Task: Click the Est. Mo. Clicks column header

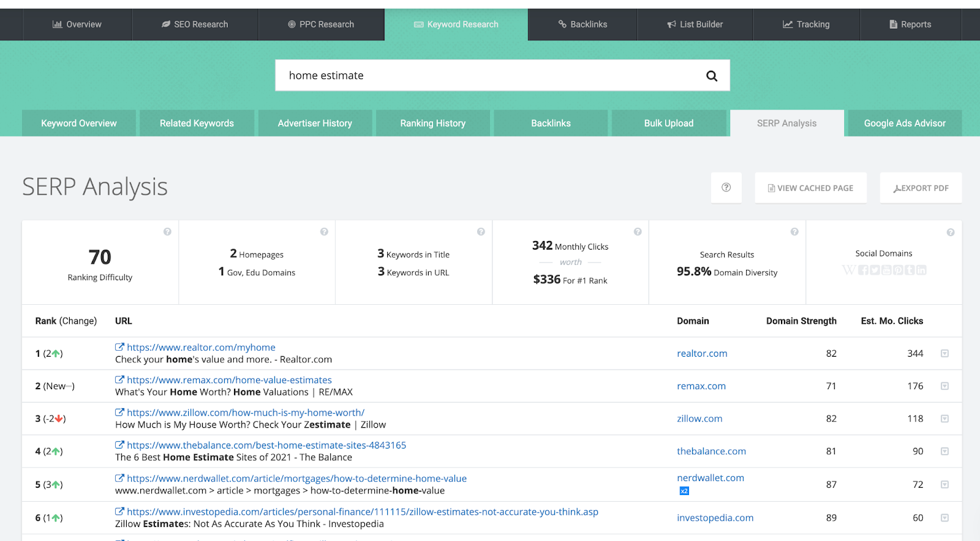Action: tap(892, 321)
